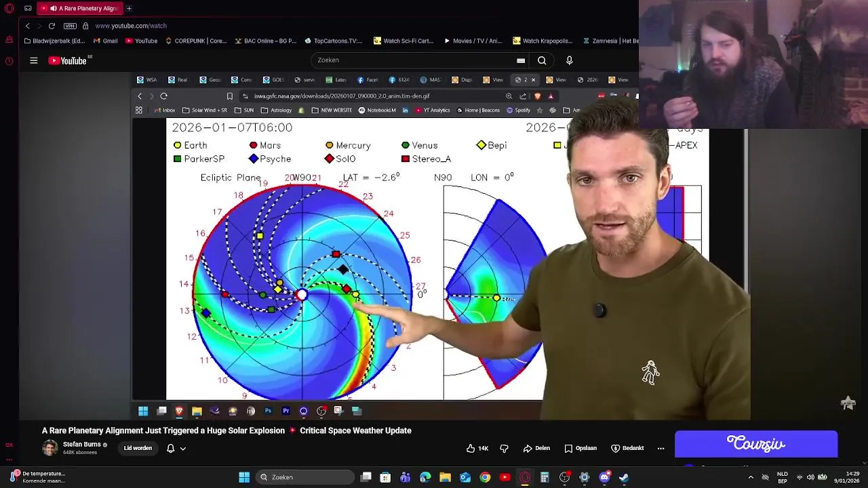Image resolution: width=868 pixels, height=488 pixels.
Task: Open Microsoft Edge from taskbar
Action: click(x=425, y=477)
